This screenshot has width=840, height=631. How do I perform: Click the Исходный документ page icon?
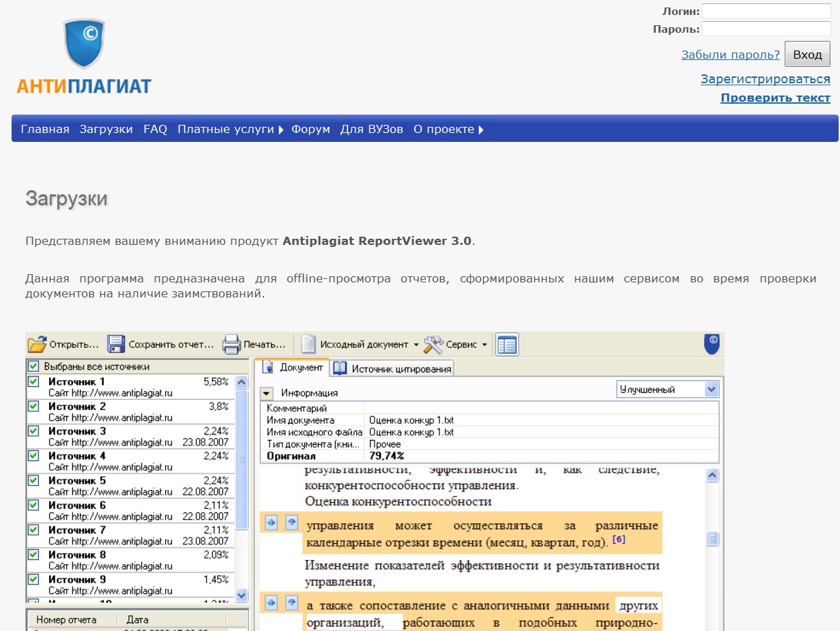coord(308,344)
